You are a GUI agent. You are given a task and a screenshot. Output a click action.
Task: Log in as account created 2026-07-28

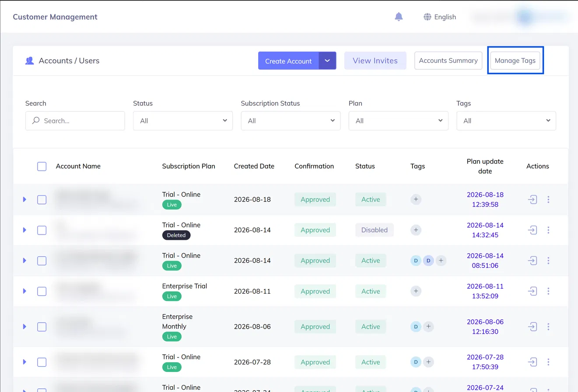(532, 362)
